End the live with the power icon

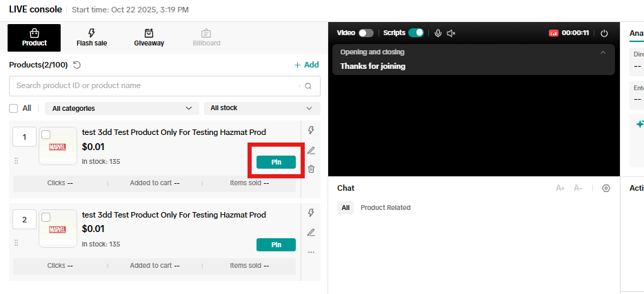click(605, 33)
